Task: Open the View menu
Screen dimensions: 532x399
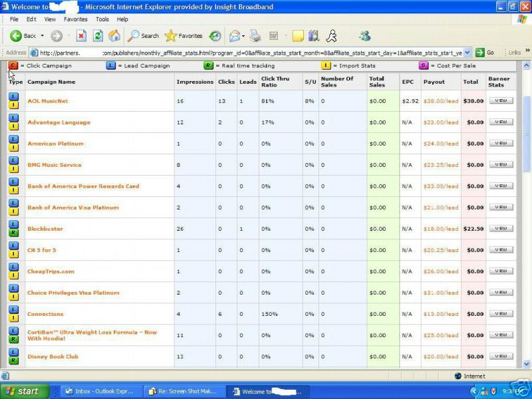Action: 50,19
